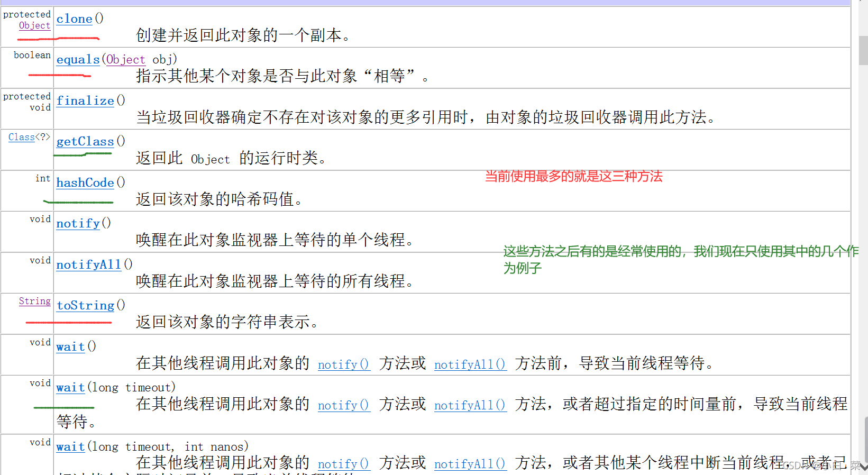Open the clone method link
The height and width of the screenshot is (475, 868).
click(x=75, y=19)
